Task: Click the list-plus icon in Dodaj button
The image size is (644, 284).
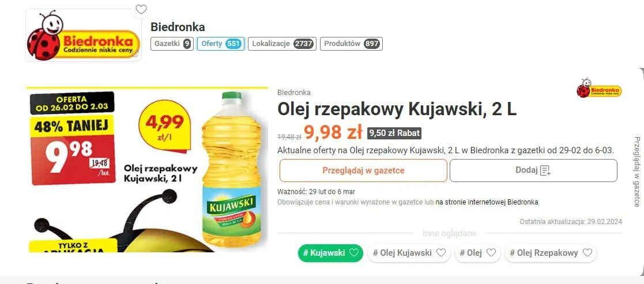Action: [x=545, y=171]
